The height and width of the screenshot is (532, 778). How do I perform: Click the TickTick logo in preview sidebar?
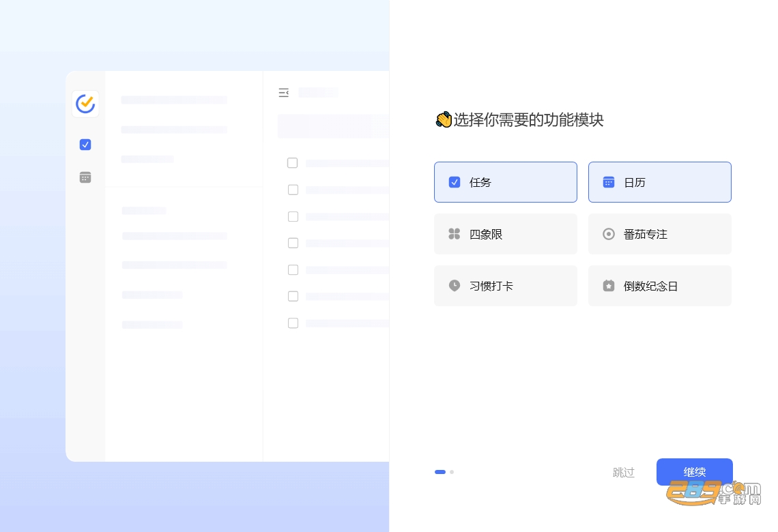[85, 104]
